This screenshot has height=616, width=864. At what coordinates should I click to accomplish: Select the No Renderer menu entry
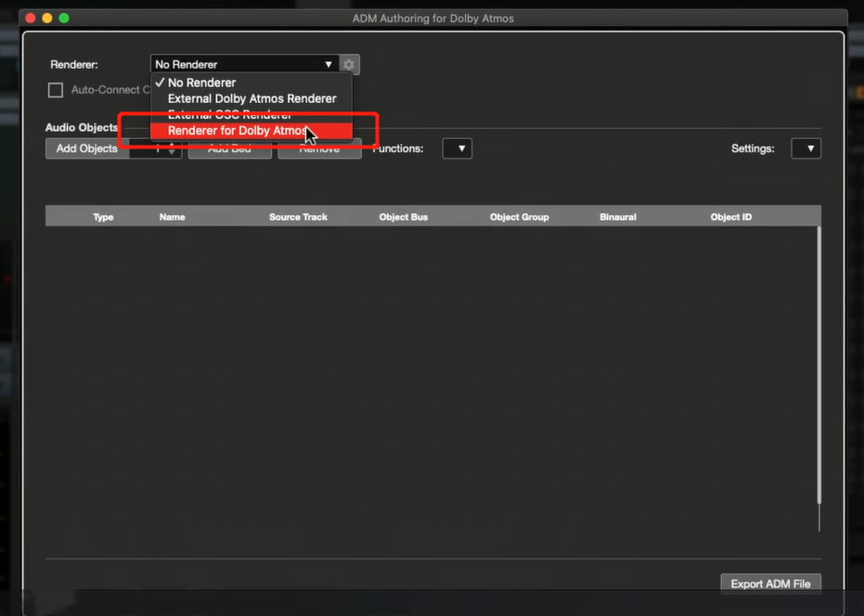tap(201, 83)
